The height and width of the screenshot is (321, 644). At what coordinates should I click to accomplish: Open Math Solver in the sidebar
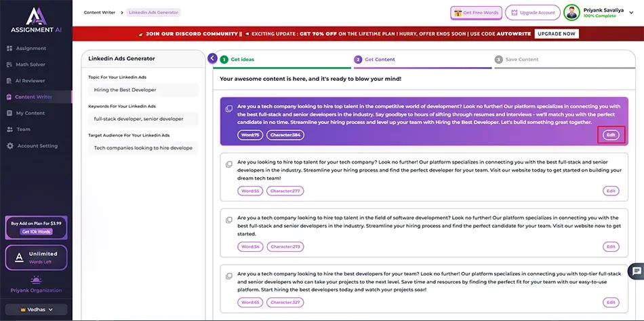tap(31, 64)
